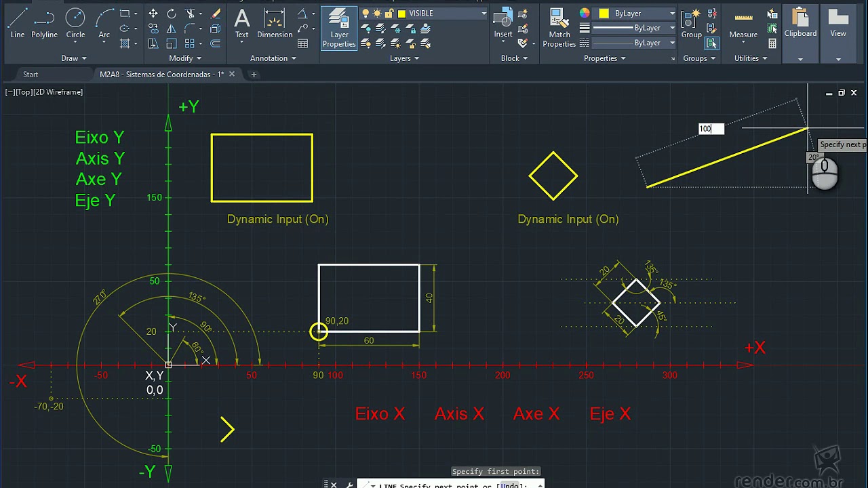Choose the Array tool

190,43
